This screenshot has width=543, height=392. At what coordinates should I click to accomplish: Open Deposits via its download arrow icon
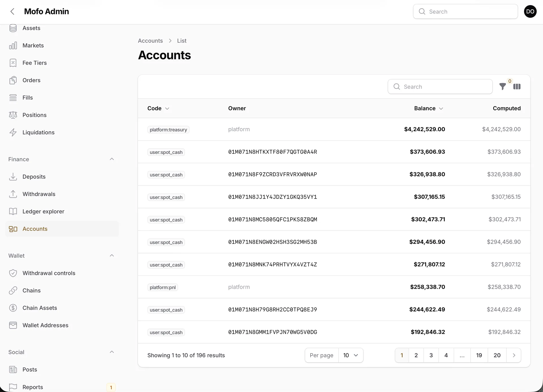(13, 177)
